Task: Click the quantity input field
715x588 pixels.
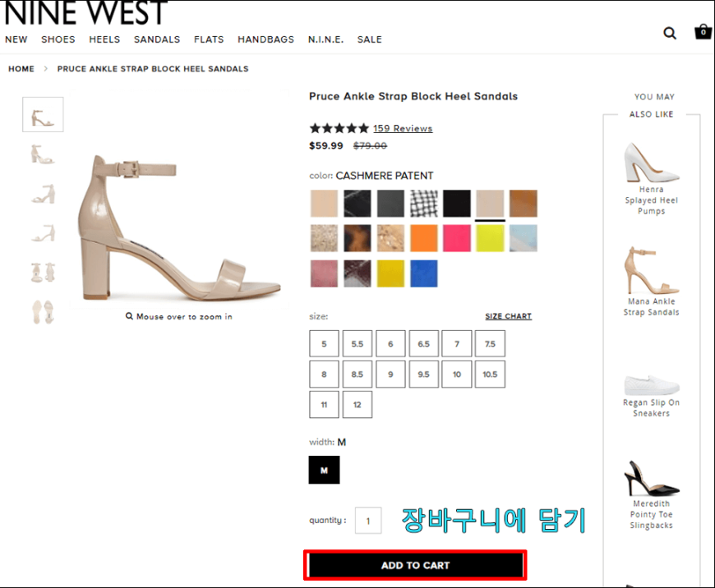Action: click(368, 521)
